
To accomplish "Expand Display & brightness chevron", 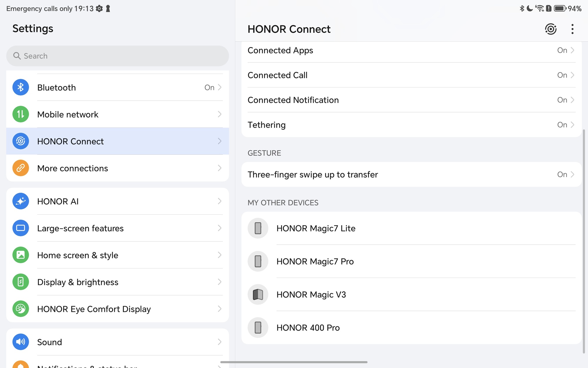I will pyautogui.click(x=219, y=282).
